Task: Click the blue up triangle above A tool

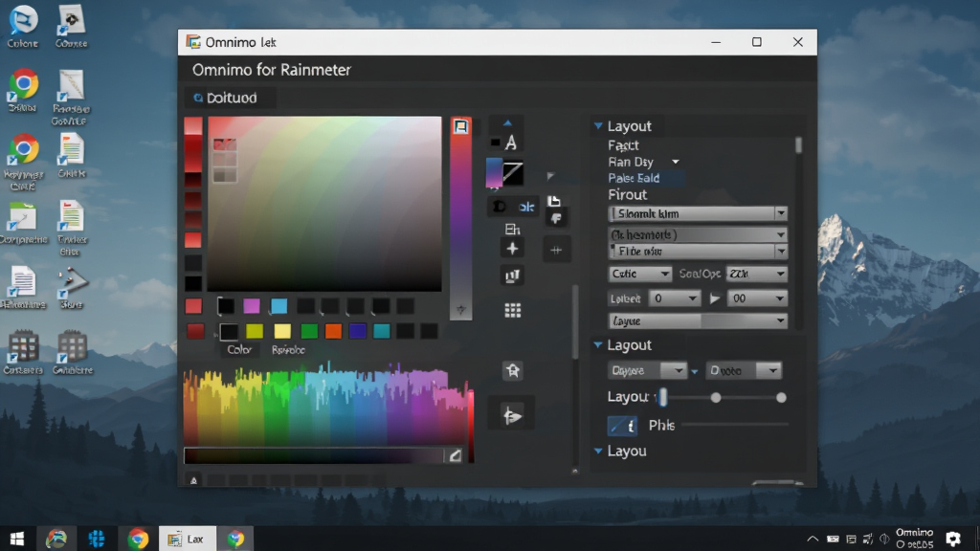Action: pyautogui.click(x=507, y=123)
